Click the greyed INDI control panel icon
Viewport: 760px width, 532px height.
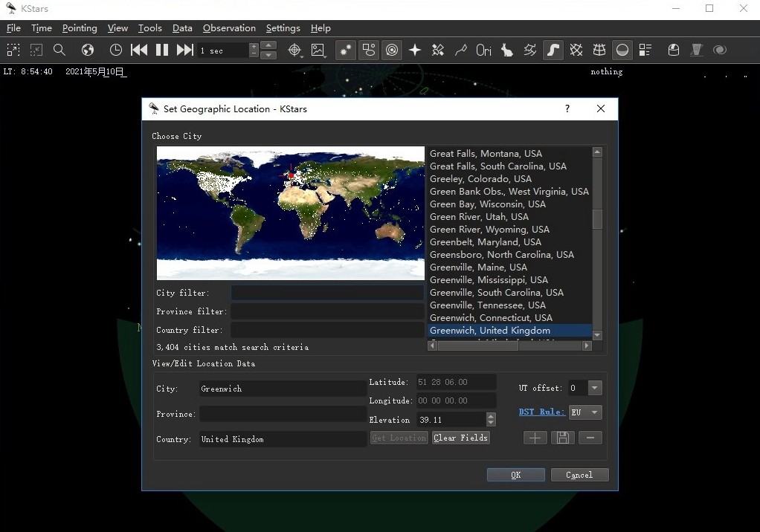697,50
